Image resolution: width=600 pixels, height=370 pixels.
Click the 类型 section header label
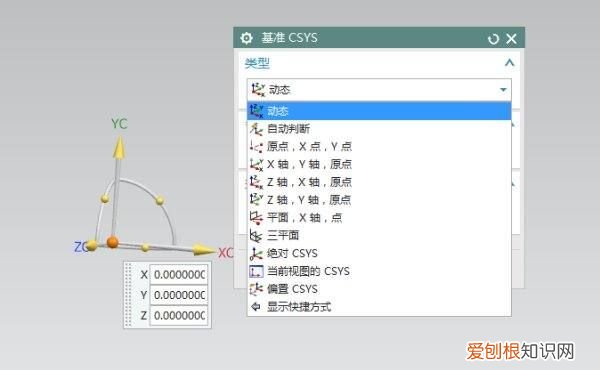pos(257,63)
